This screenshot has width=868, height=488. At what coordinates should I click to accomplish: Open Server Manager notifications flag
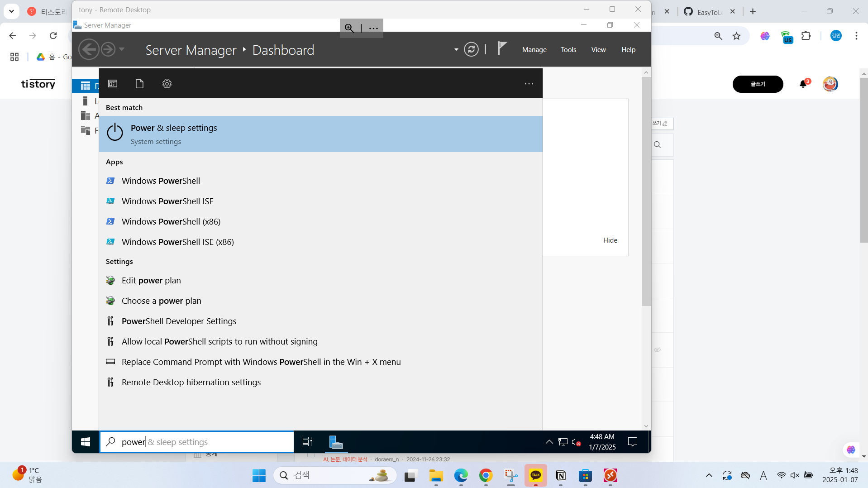[x=502, y=48]
